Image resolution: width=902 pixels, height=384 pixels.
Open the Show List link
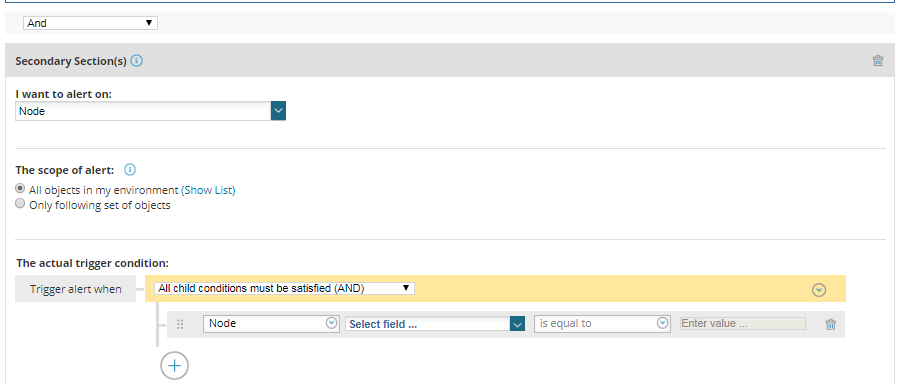(x=208, y=190)
